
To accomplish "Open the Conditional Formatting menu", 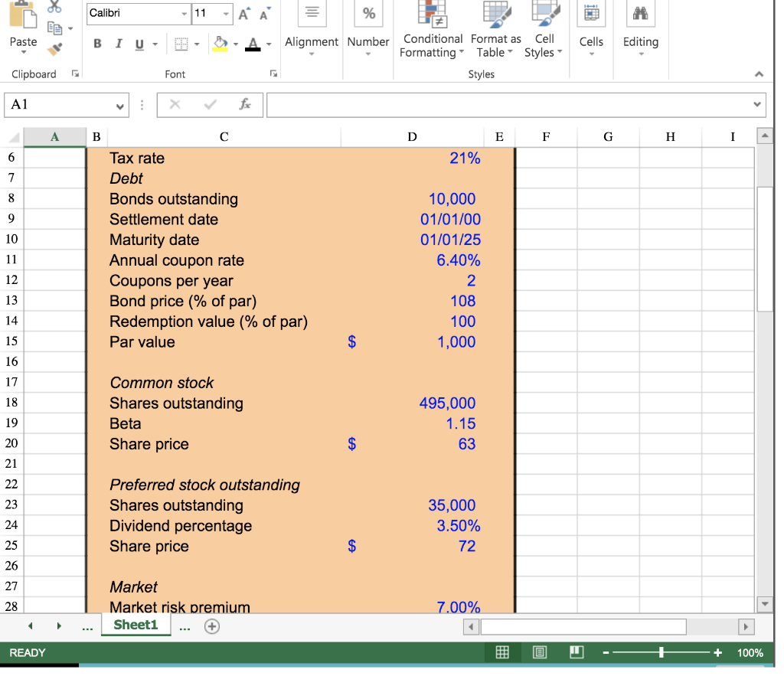I will click(431, 36).
